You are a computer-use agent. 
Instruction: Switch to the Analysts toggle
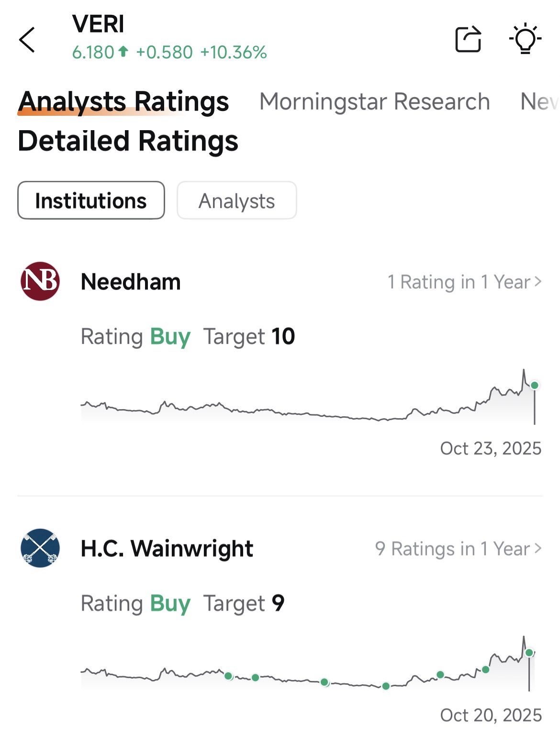click(x=236, y=200)
